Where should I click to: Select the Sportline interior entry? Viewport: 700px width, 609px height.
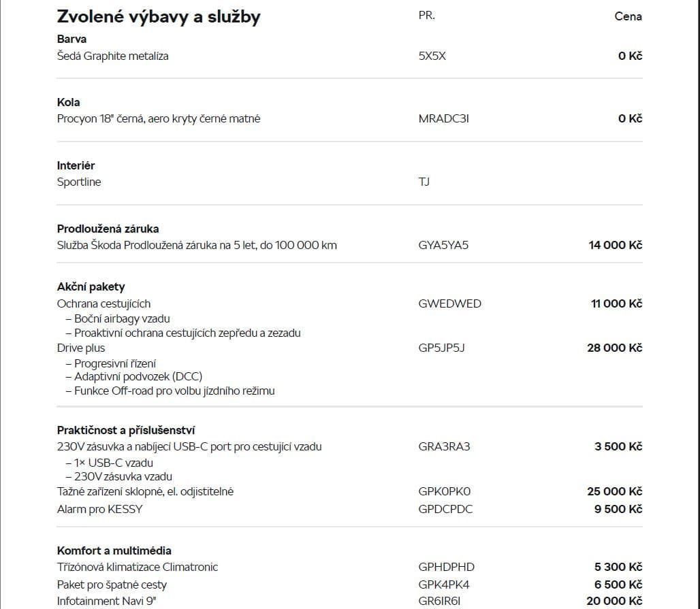pyautogui.click(x=79, y=182)
